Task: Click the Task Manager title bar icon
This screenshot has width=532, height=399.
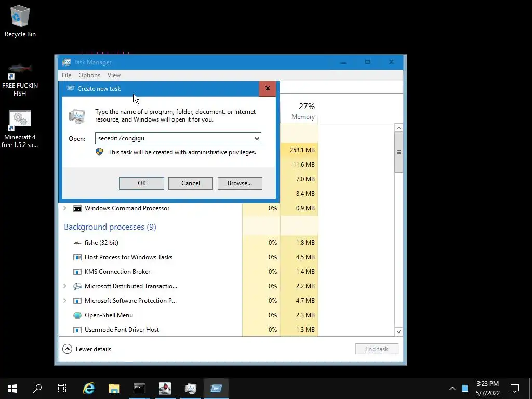Action: tap(66, 62)
